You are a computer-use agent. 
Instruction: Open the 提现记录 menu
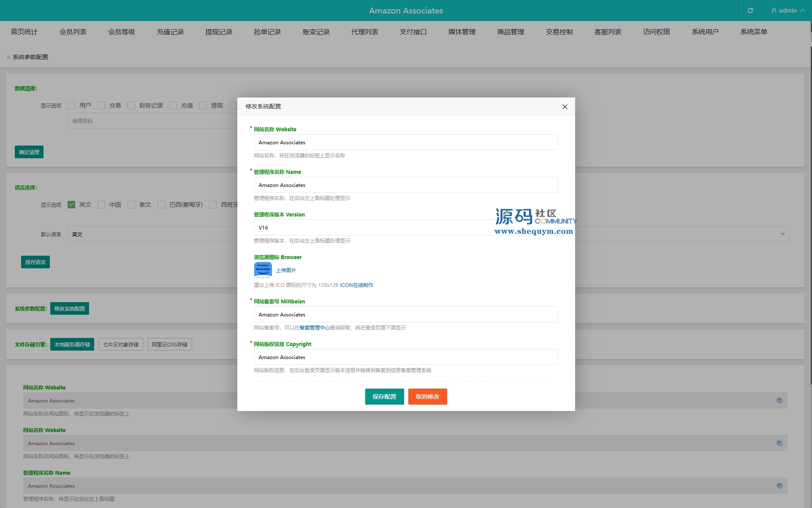(219, 32)
